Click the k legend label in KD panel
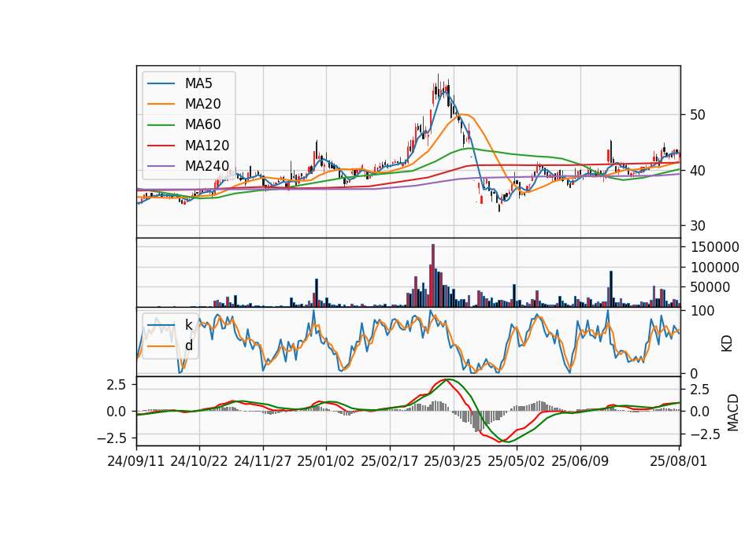 [188, 325]
